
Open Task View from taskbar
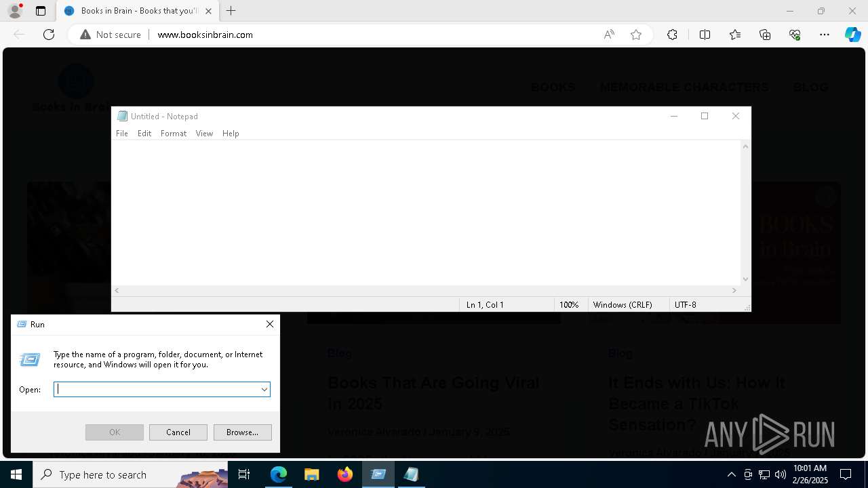pyautogui.click(x=245, y=474)
